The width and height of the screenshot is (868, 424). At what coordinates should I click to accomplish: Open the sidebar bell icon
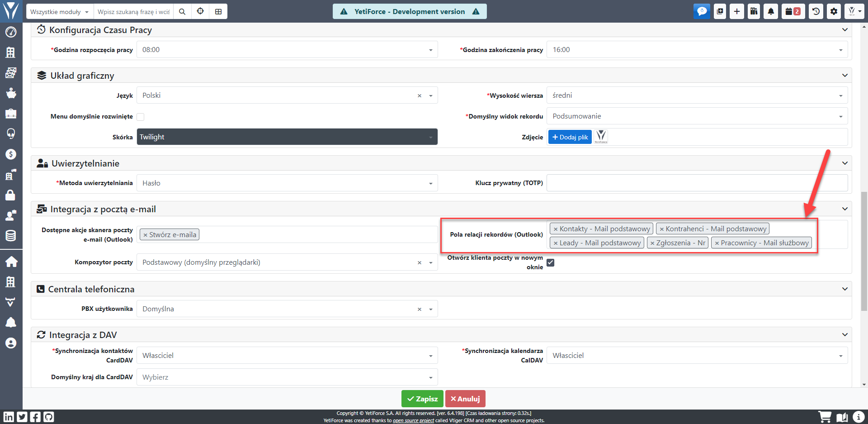click(11, 322)
